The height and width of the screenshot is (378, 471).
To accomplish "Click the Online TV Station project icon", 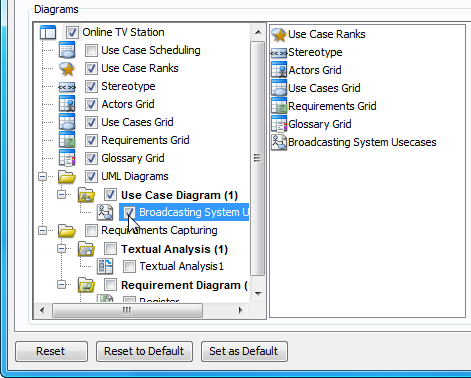I will point(48,32).
